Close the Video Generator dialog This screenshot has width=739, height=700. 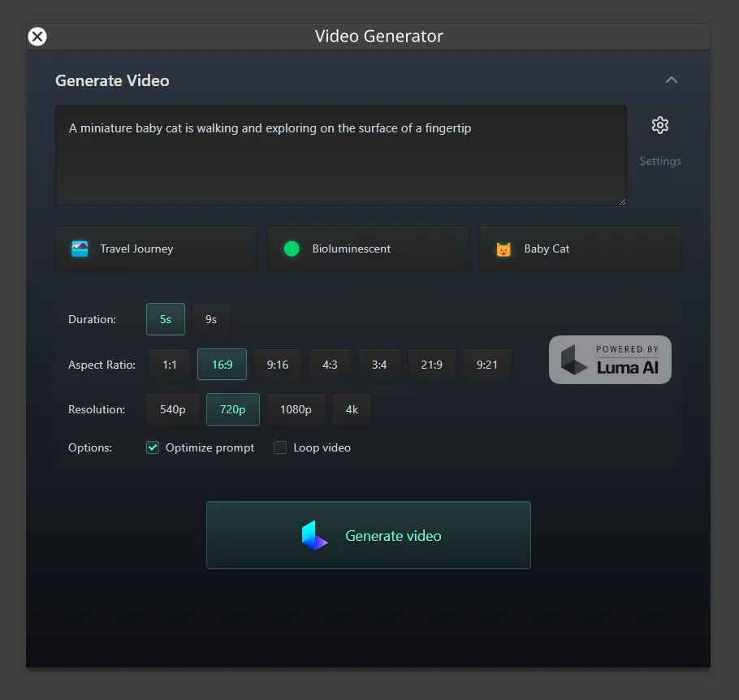[x=37, y=36]
